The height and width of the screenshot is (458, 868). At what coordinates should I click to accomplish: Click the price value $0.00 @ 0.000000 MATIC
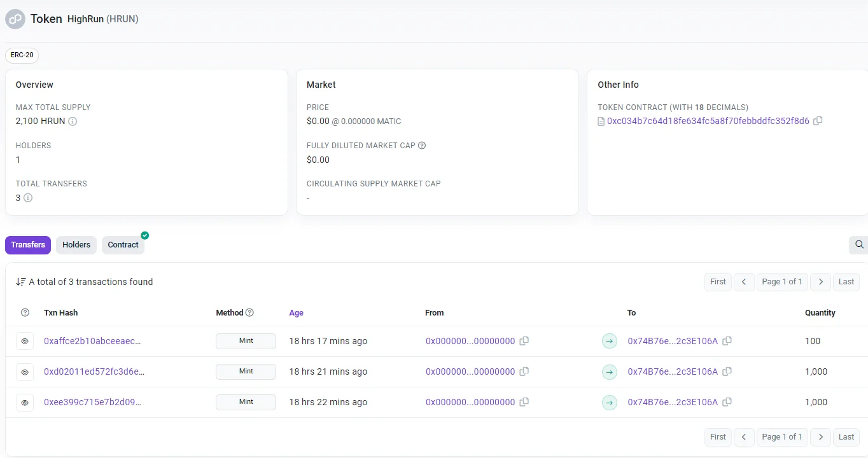pyautogui.click(x=354, y=121)
